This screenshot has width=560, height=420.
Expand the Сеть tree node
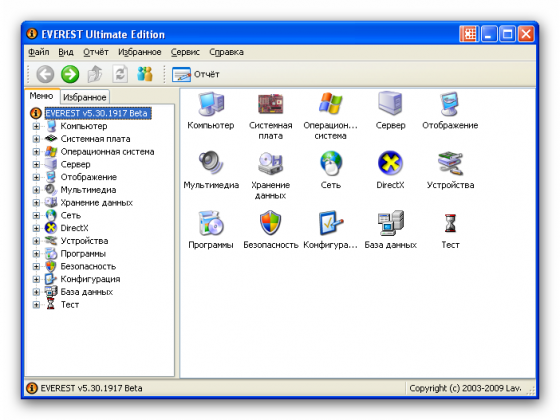(36, 215)
